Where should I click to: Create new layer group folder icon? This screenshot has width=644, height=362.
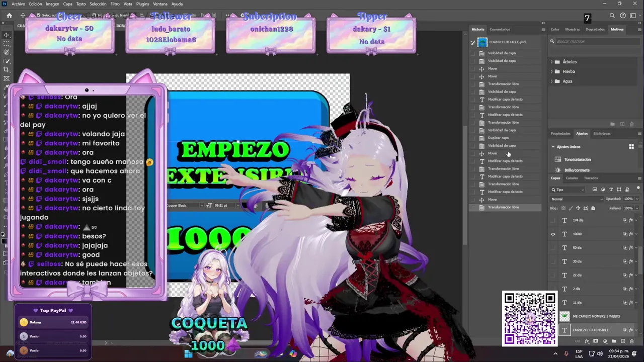pos(614,341)
